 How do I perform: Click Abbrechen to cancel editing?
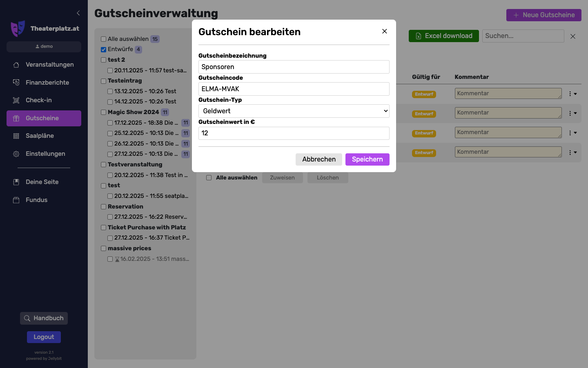(x=318, y=159)
